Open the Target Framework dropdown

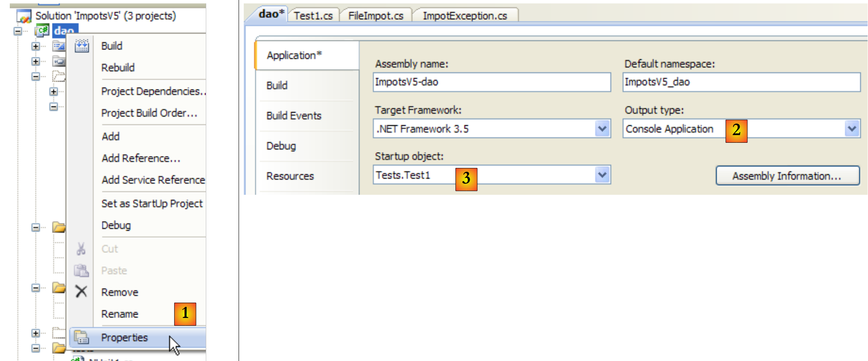[x=602, y=129]
